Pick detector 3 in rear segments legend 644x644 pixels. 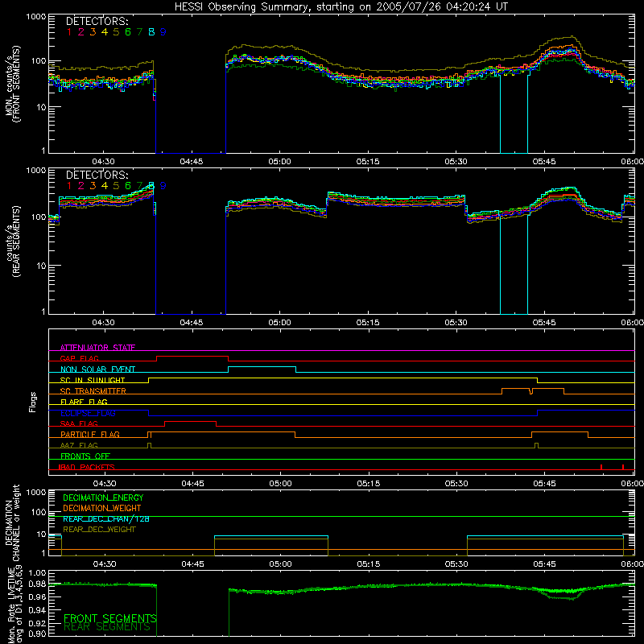pos(93,186)
